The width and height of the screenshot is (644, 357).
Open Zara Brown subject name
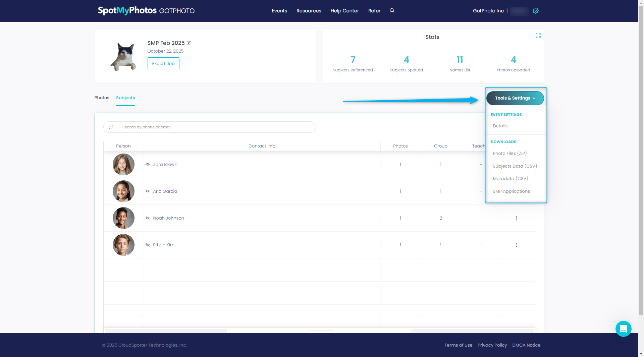[x=165, y=165]
